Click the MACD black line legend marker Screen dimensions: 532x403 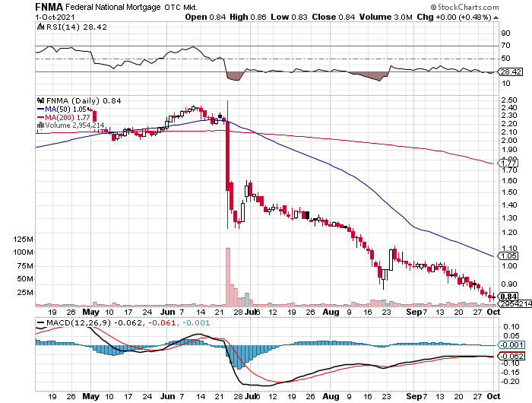40,322
